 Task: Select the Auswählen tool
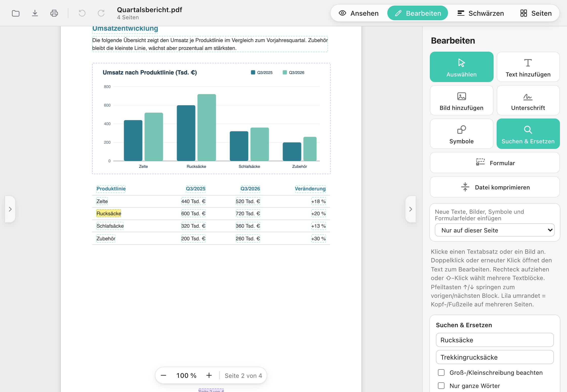point(461,67)
